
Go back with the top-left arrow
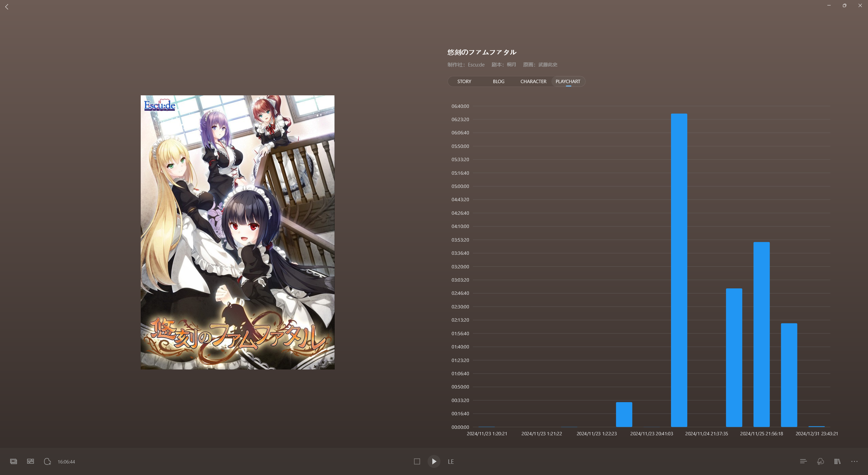(7, 7)
